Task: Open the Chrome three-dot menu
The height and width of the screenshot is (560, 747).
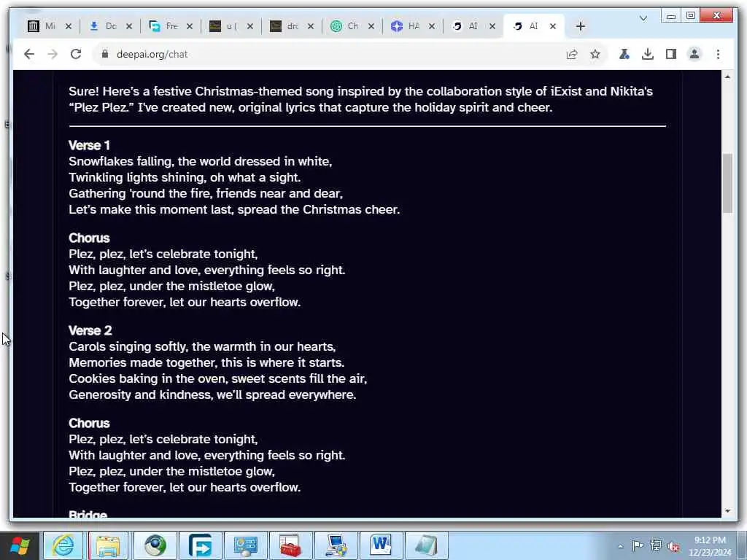Action: point(718,54)
